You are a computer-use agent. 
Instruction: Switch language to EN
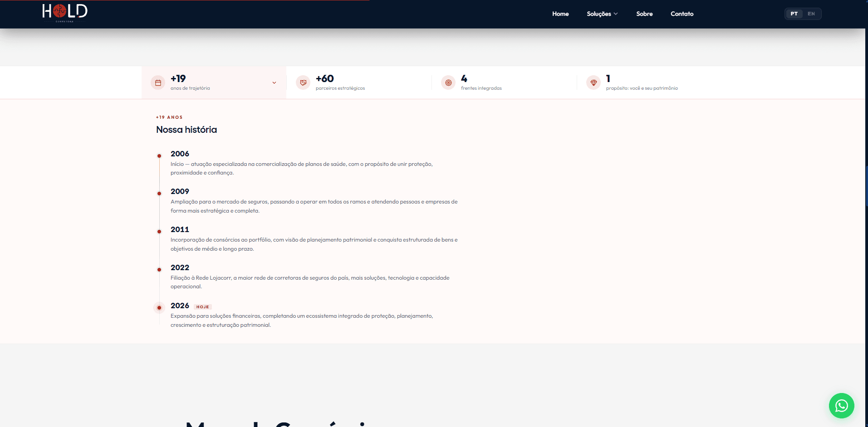pyautogui.click(x=811, y=14)
